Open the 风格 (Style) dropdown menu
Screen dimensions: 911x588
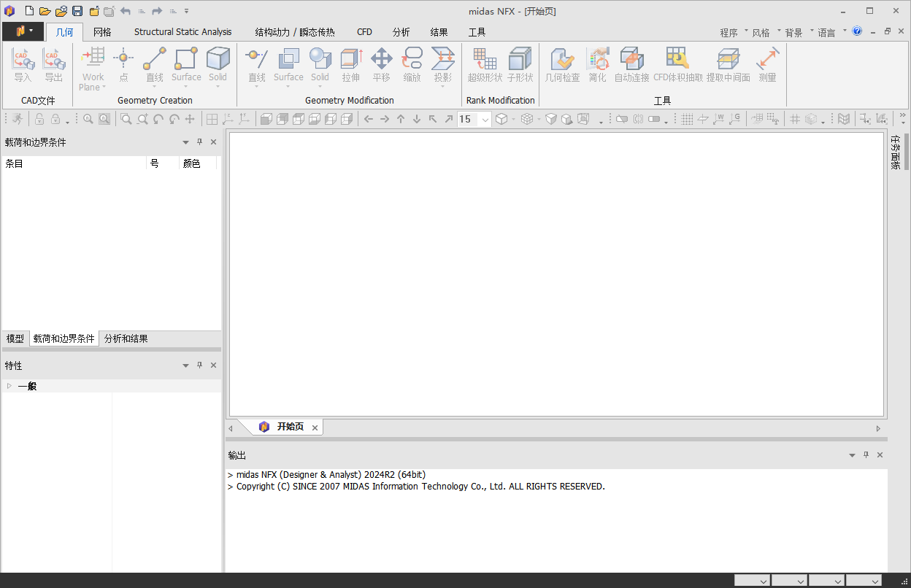766,32
